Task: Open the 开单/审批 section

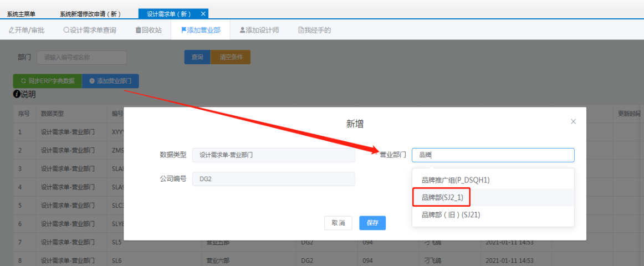Action: (x=26, y=30)
